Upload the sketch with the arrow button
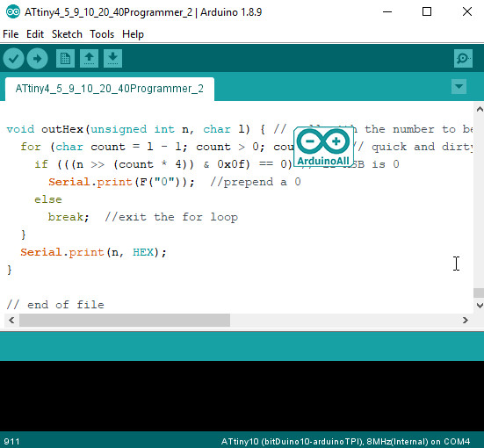484x448 pixels. pyautogui.click(x=37, y=58)
